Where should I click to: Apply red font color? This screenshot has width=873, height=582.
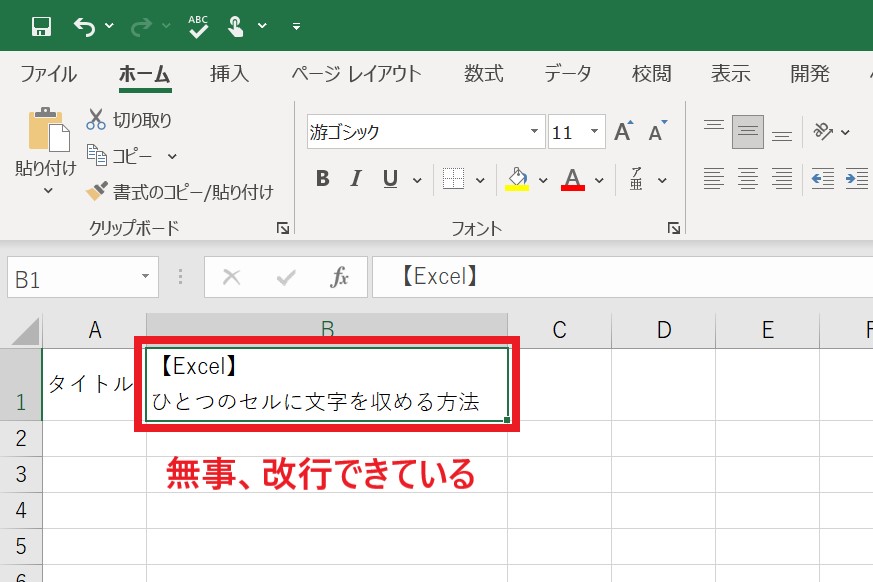pyautogui.click(x=573, y=179)
